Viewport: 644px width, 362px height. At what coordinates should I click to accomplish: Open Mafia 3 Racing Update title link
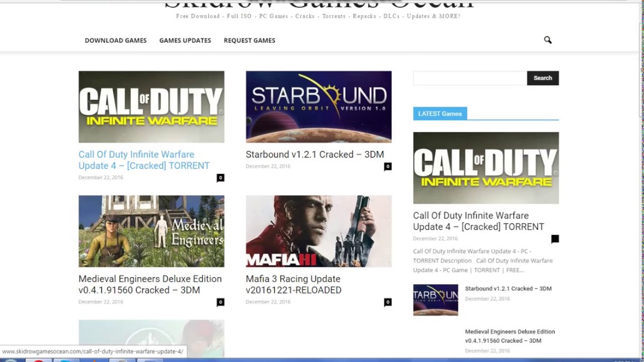293,285
